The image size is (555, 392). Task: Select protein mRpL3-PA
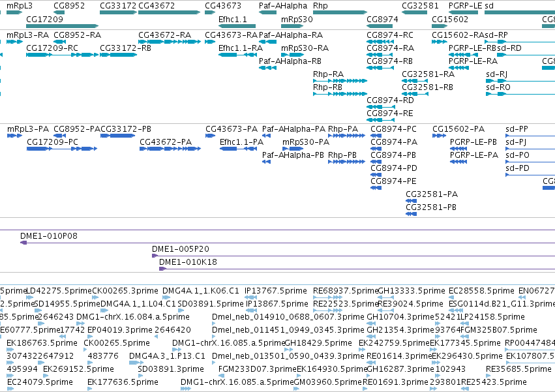pos(28,129)
